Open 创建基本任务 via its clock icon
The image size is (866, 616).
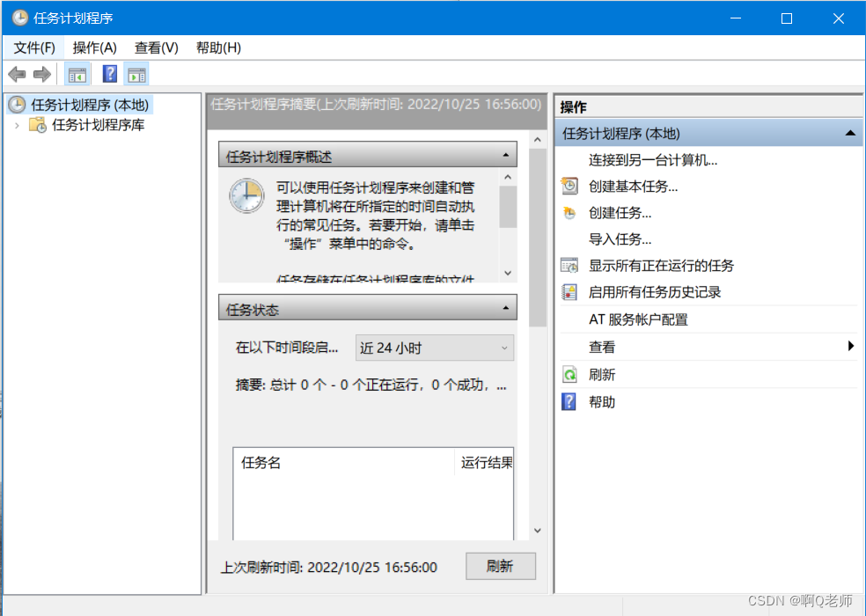[x=568, y=186]
